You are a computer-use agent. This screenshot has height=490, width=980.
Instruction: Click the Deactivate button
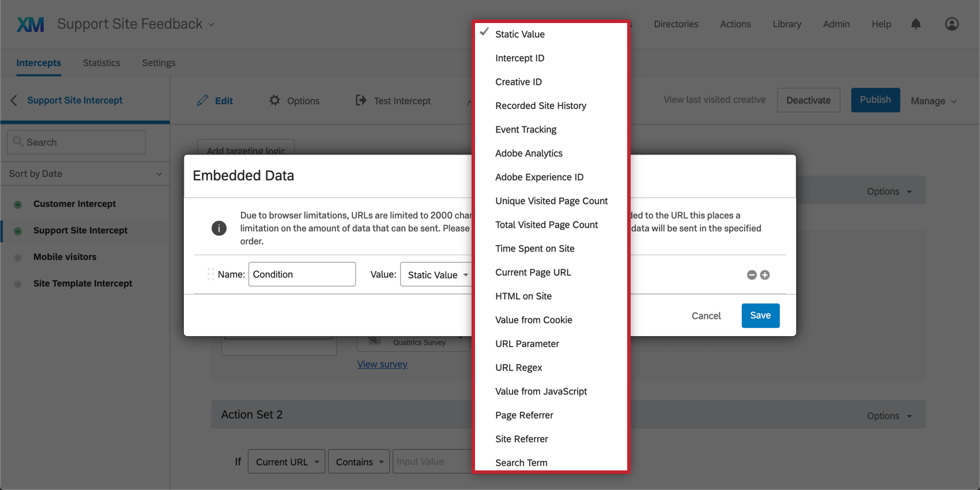click(808, 100)
